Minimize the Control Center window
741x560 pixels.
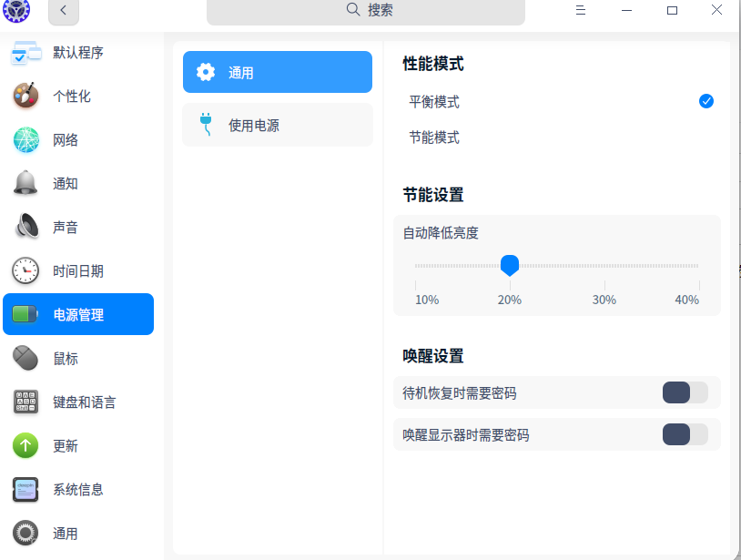626,10
